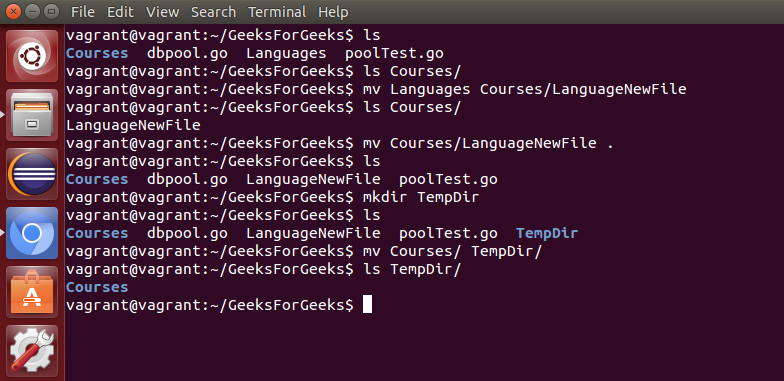Open the Ubuntu Dash launcher icon
The width and height of the screenshot is (784, 381).
(32, 56)
